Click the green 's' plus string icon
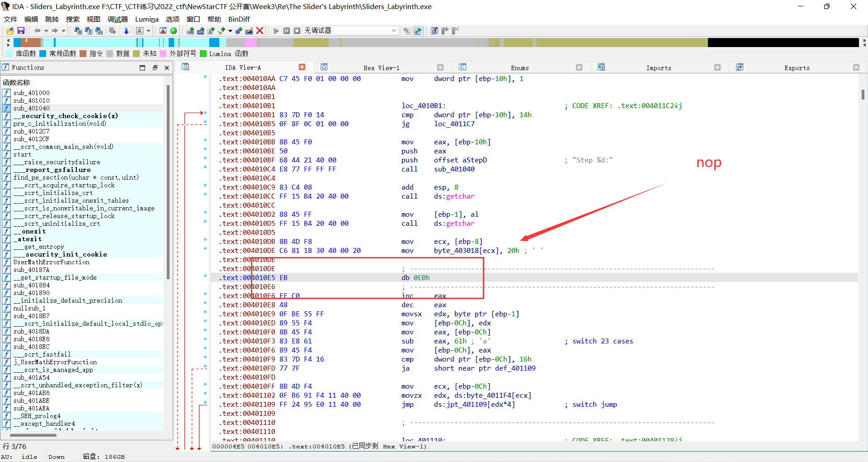 pyautogui.click(x=222, y=31)
